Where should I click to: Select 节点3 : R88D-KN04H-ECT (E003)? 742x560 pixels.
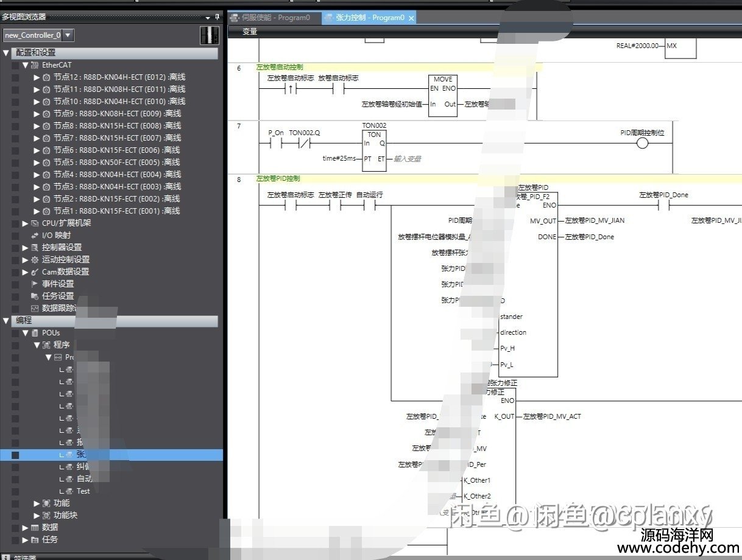coord(116,187)
